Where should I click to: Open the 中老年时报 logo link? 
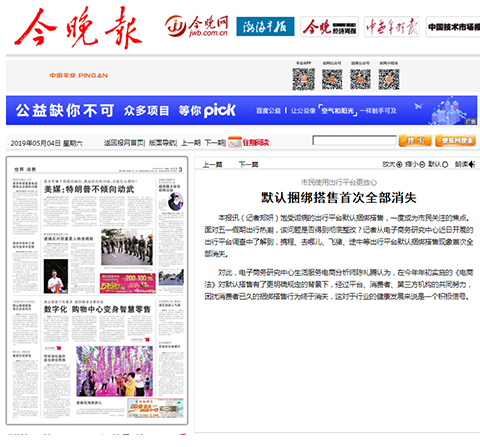[392, 27]
